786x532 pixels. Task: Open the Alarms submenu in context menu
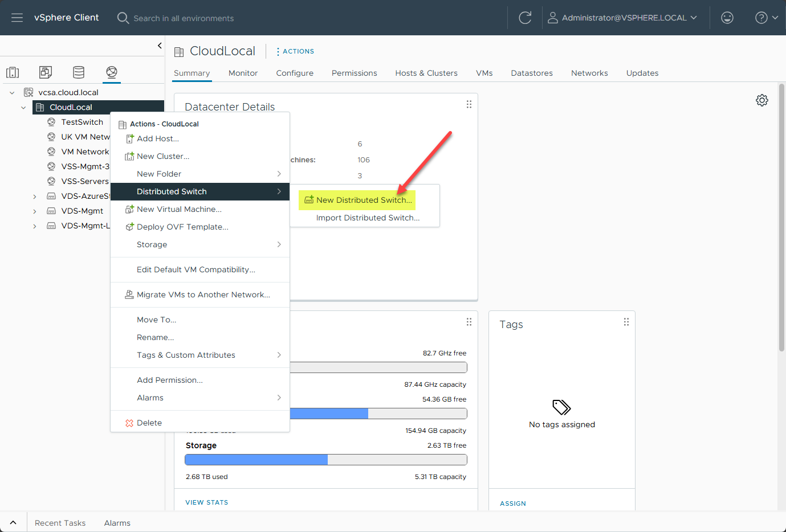[x=200, y=398]
